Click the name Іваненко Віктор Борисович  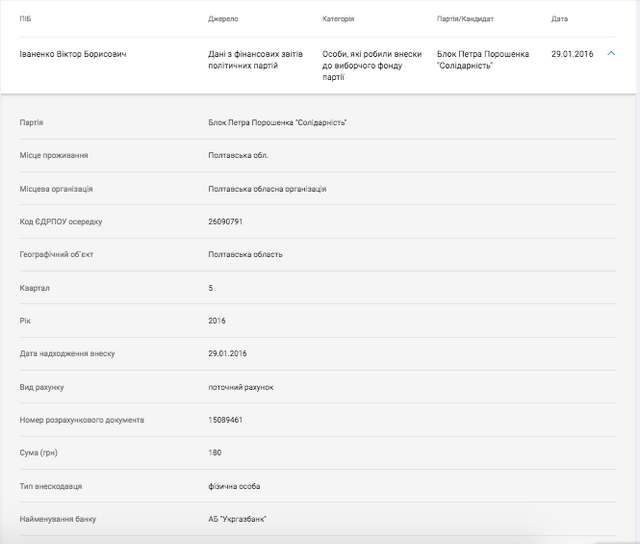[x=73, y=54]
